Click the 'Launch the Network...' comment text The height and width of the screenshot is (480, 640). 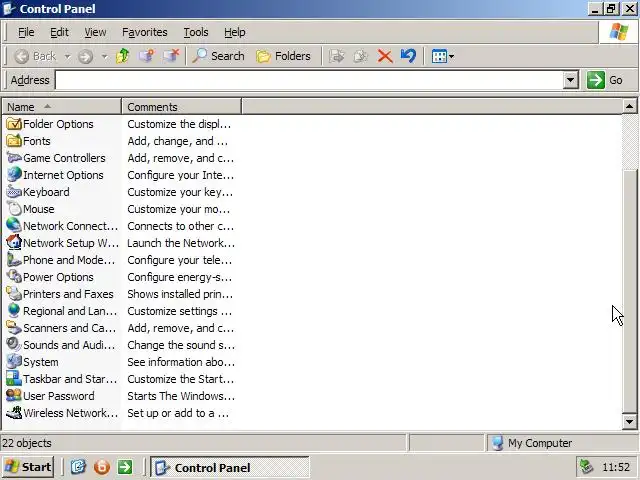click(181, 243)
